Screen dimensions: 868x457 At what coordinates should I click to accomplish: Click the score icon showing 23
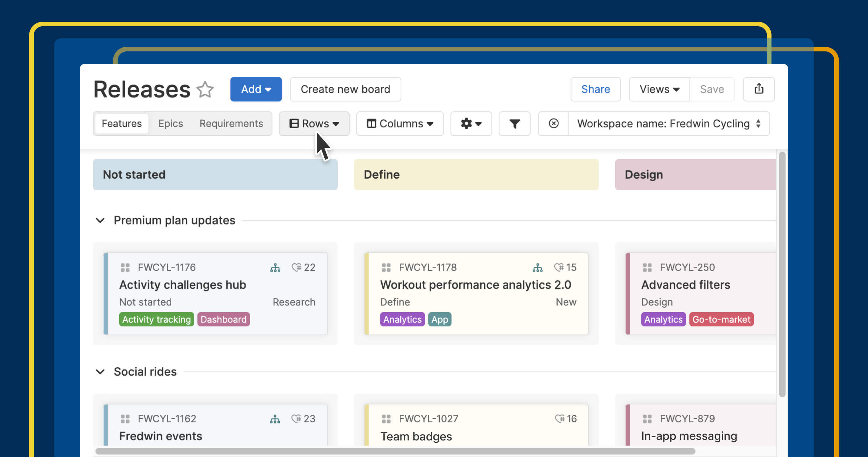tap(297, 418)
